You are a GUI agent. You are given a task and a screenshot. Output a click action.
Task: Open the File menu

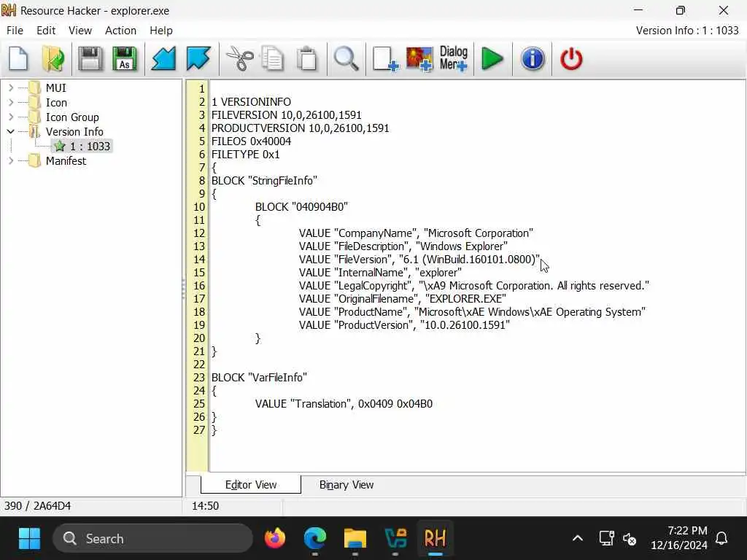point(15,31)
